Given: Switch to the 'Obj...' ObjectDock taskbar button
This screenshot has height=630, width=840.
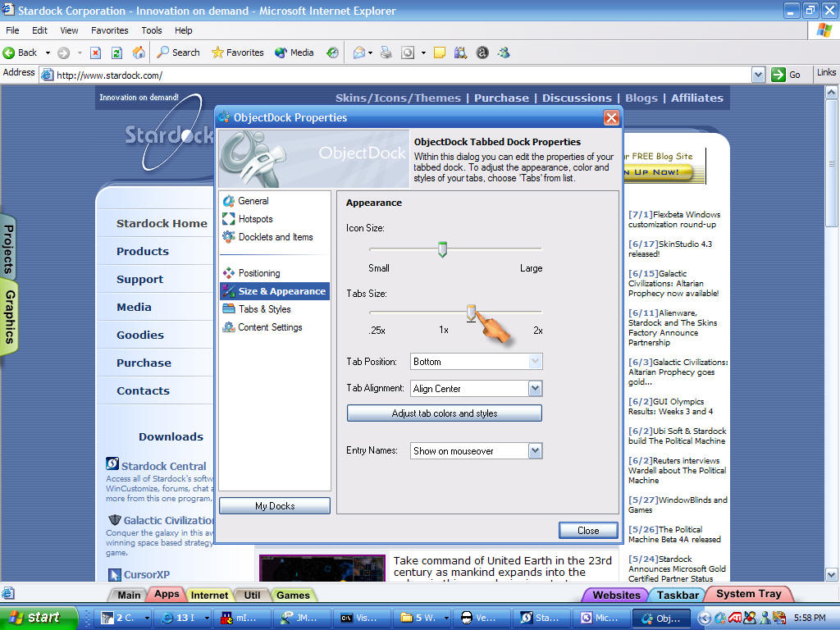Looking at the screenshot, I should pyautogui.click(x=660, y=618).
